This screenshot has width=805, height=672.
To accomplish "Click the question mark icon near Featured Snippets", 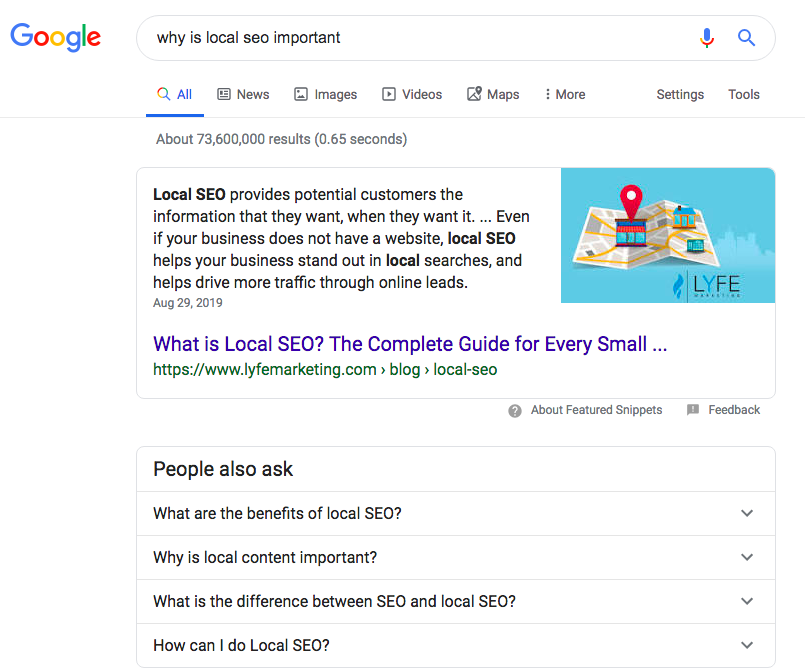I will pyautogui.click(x=515, y=411).
